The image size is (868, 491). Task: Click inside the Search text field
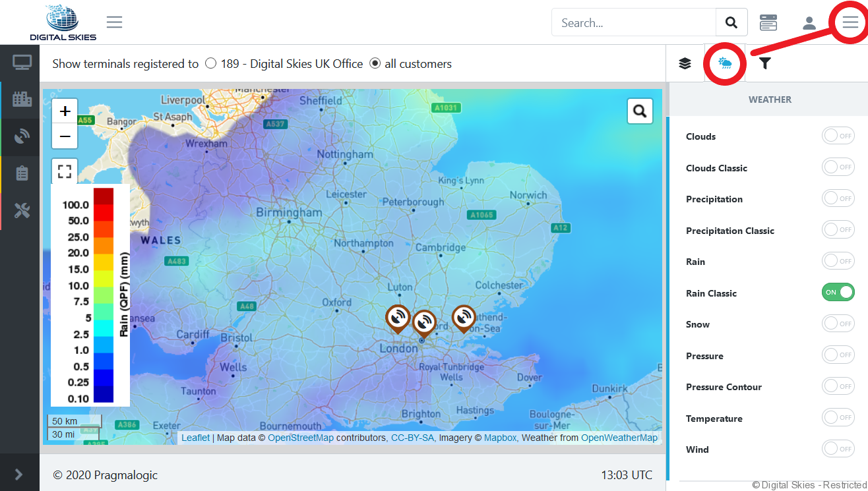click(x=633, y=23)
